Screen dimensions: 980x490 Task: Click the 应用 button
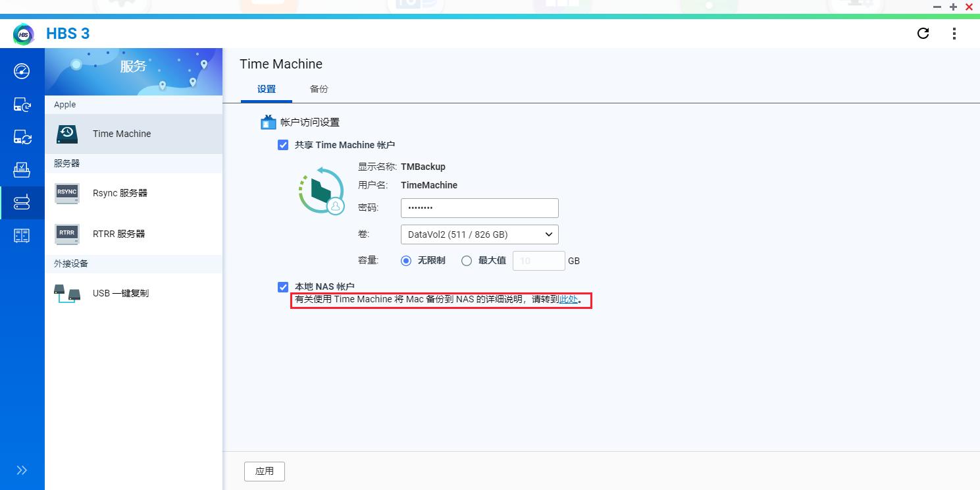click(x=264, y=471)
